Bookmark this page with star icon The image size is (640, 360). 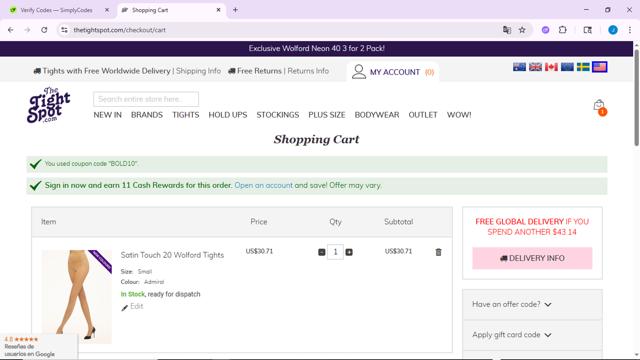point(522,30)
